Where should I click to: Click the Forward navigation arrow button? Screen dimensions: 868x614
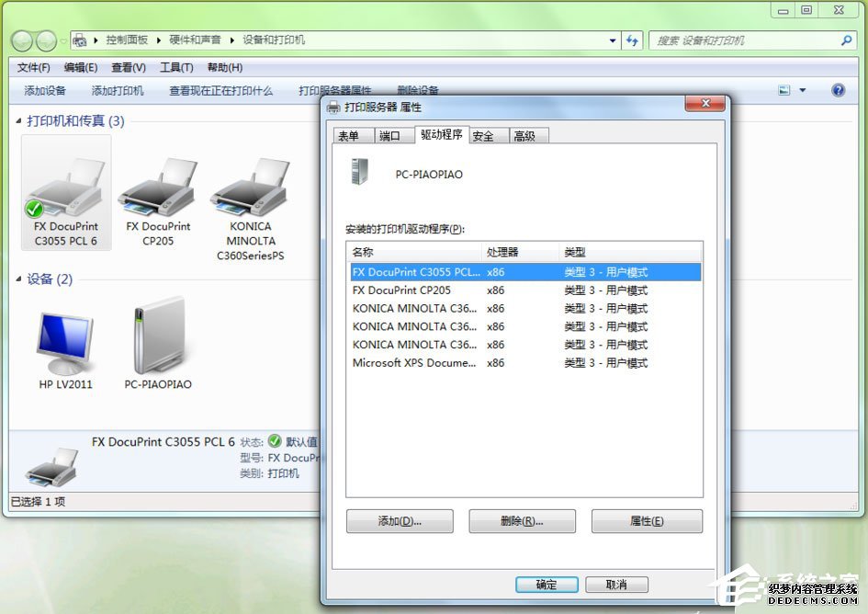point(46,40)
